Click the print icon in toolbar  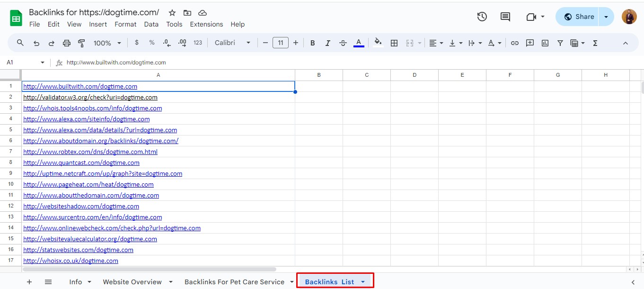pyautogui.click(x=66, y=43)
